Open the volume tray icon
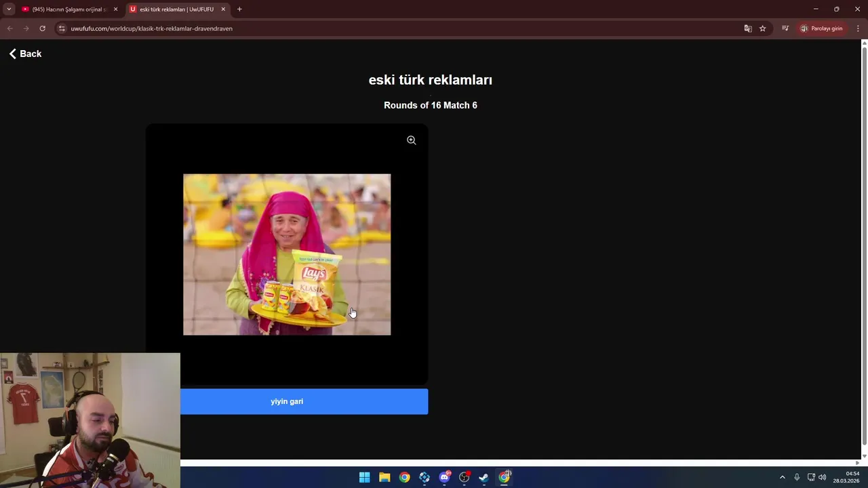The image size is (868, 488). point(823,477)
